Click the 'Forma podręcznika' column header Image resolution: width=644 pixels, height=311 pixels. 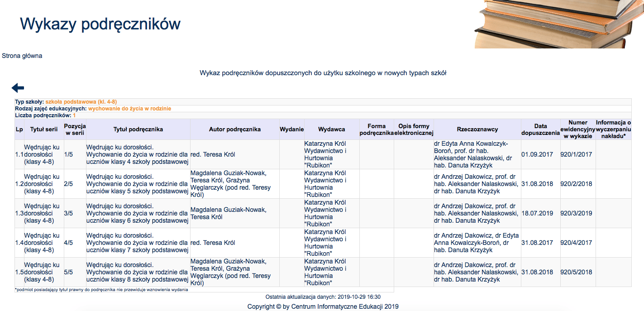point(377,129)
